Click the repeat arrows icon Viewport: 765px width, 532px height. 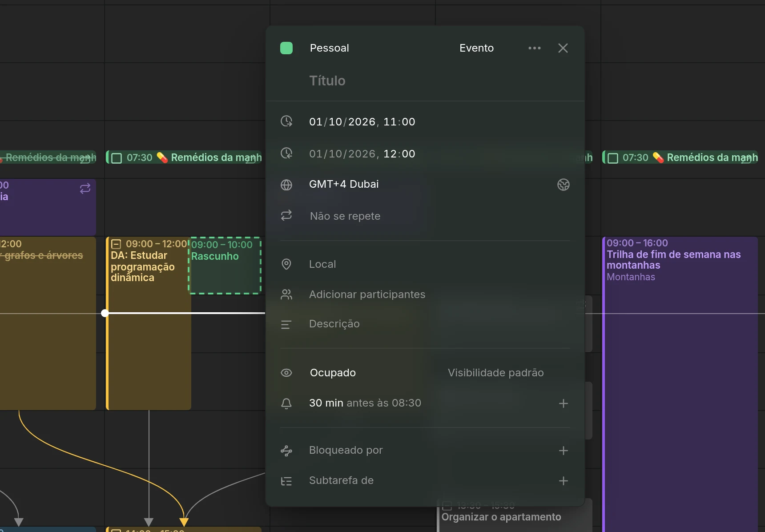click(x=286, y=216)
